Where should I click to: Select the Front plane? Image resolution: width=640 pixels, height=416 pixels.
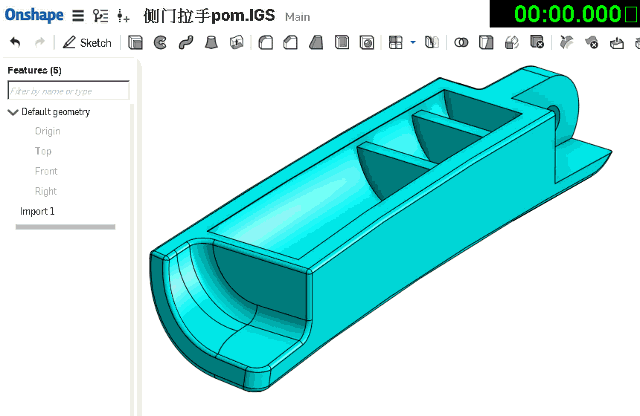[46, 171]
